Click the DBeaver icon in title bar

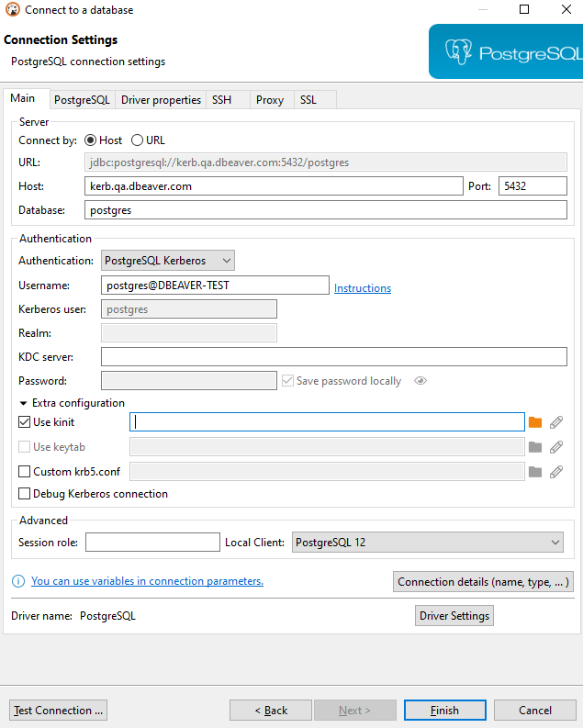(13, 9)
